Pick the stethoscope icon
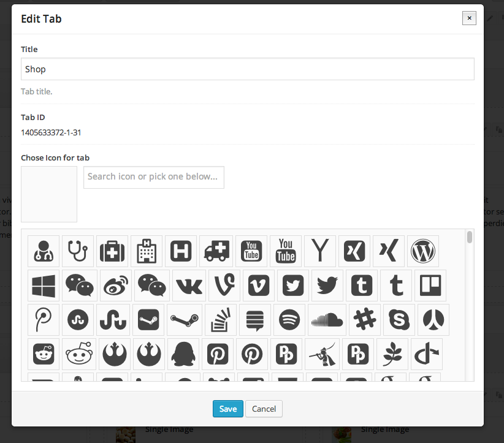Viewport: 504px width, 443px height. pos(78,251)
